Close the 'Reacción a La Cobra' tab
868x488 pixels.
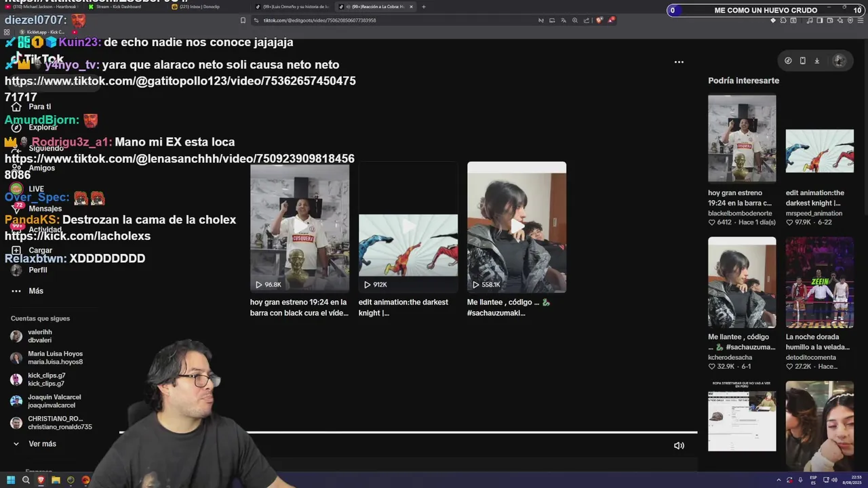[411, 7]
